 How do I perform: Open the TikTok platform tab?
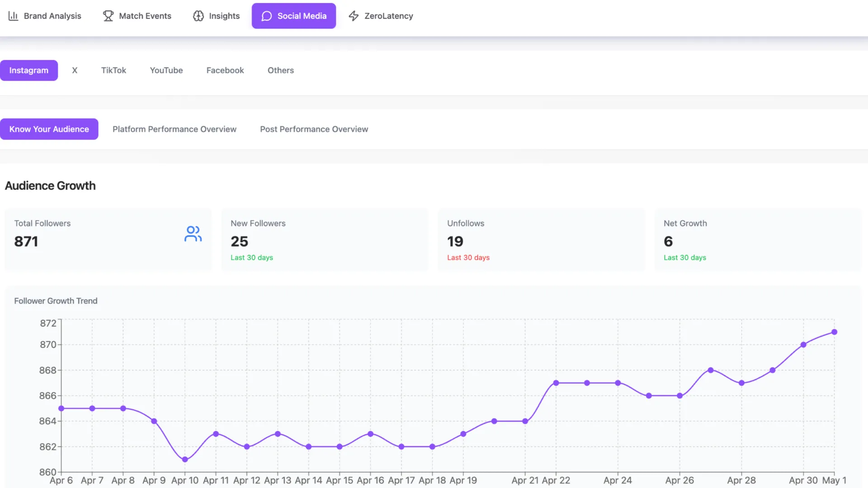pos(113,70)
